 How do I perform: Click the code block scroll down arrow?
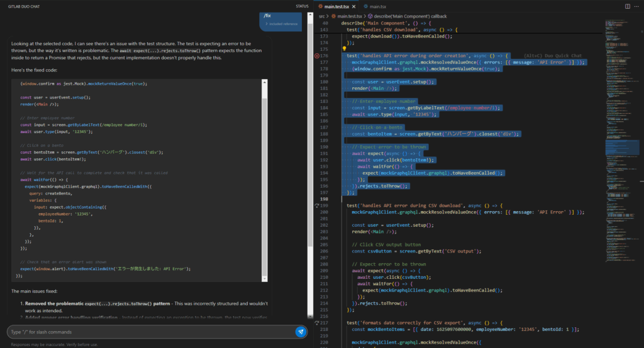265,279
